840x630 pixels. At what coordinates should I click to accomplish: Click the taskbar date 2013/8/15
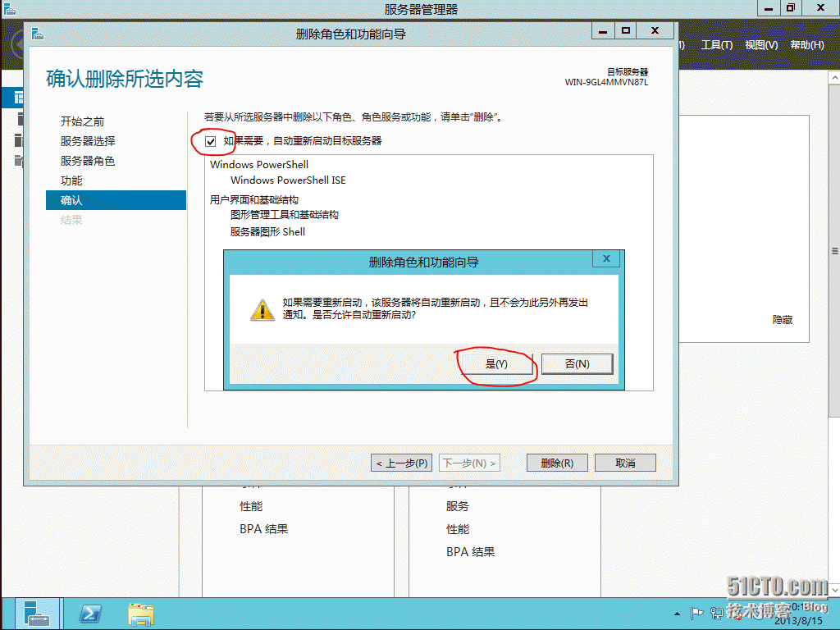point(798,620)
